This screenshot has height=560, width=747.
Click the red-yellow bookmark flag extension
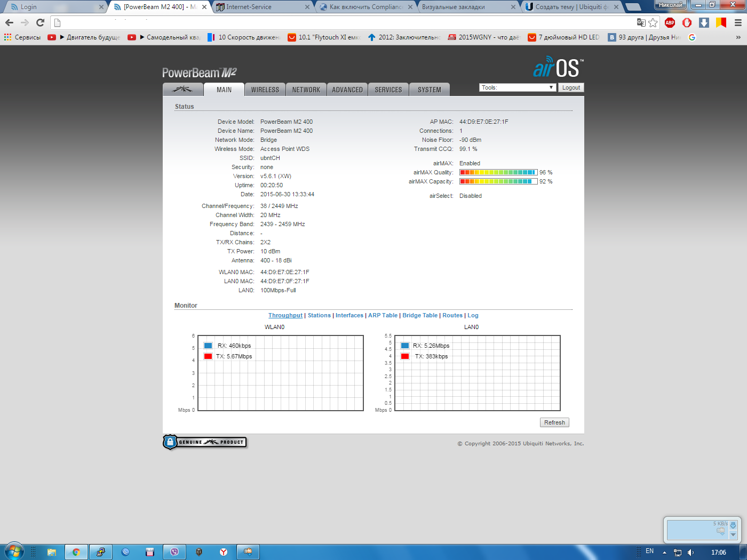(721, 22)
